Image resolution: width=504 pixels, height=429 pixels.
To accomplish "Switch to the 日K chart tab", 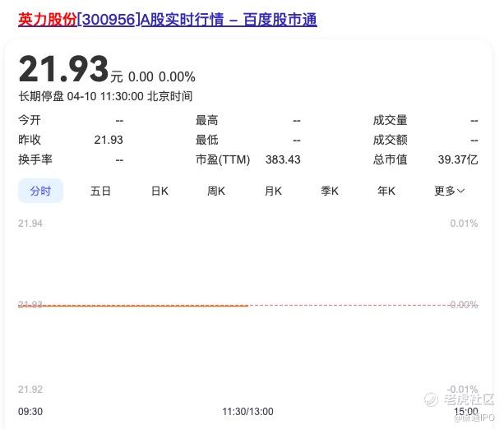I will click(160, 191).
